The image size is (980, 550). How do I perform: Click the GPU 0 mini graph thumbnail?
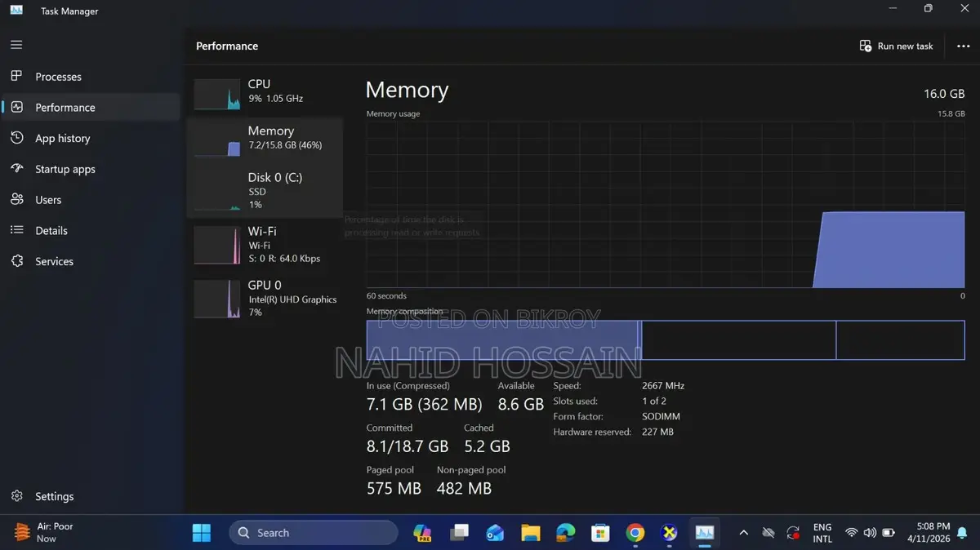217,299
